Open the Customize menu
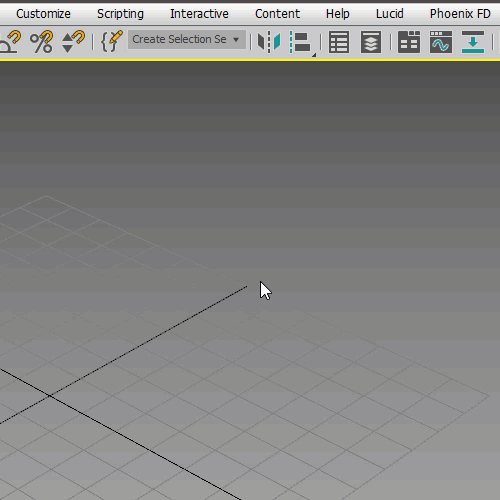This screenshot has width=500, height=500. pos(43,14)
